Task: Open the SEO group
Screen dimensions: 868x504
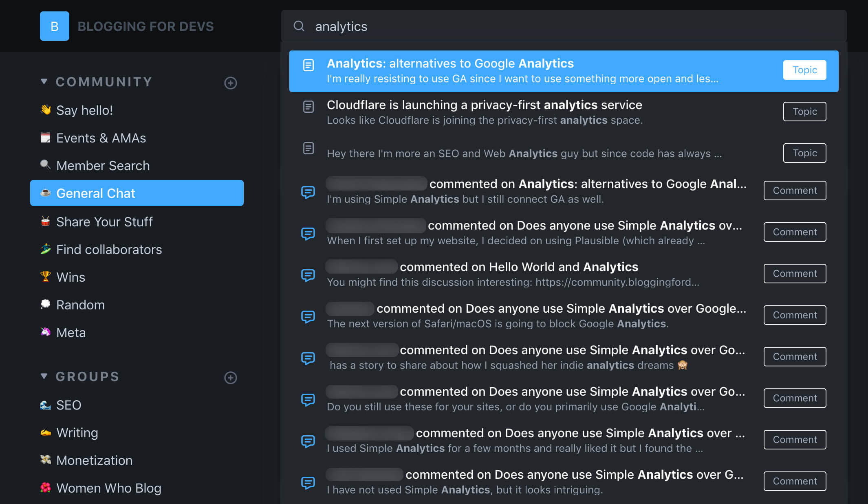Action: [x=137, y=405]
